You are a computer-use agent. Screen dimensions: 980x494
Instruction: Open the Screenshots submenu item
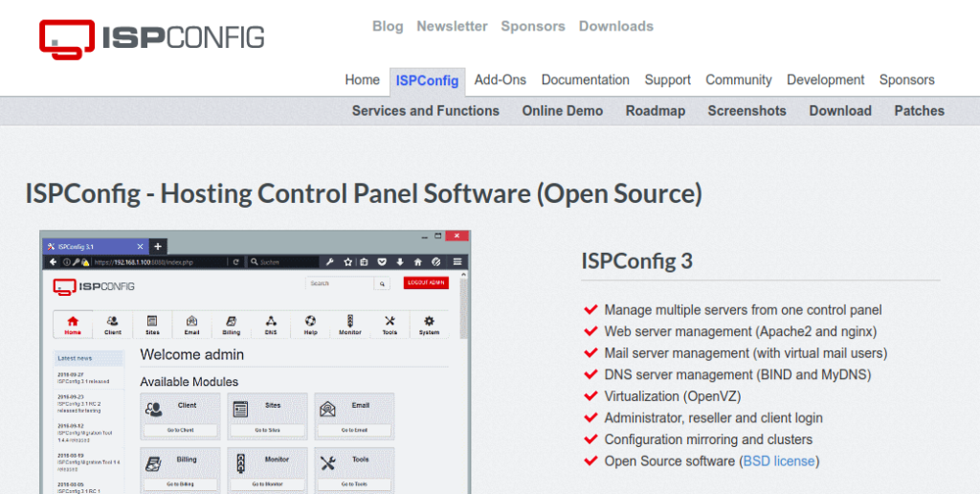[x=746, y=111]
